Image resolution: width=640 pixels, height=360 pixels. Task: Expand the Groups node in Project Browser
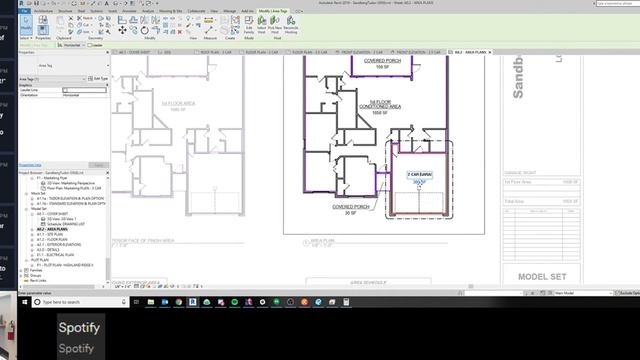pyautogui.click(x=20, y=276)
